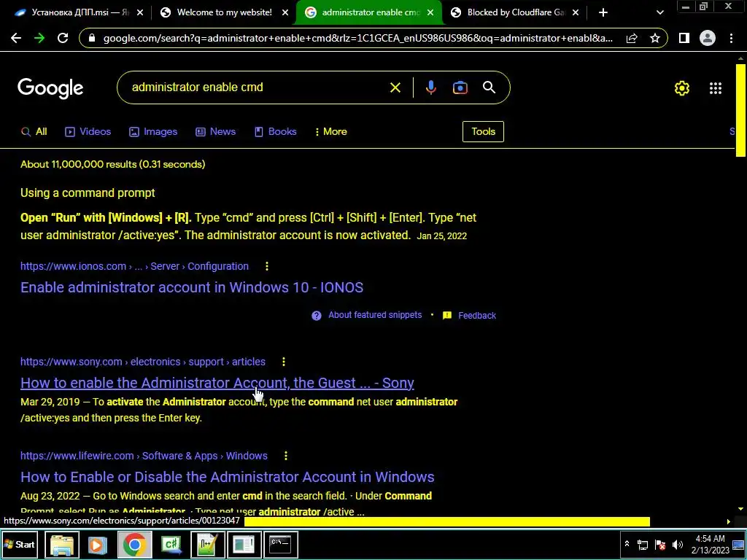Open network status tray icon

point(643,545)
